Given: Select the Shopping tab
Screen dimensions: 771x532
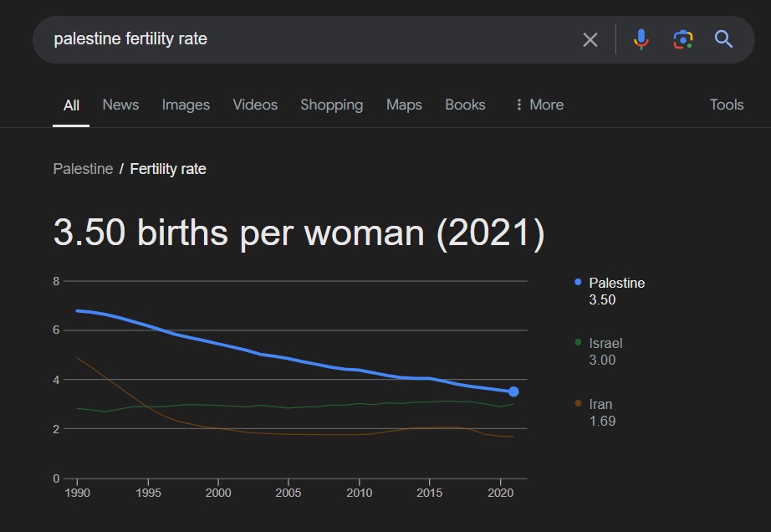Looking at the screenshot, I should [331, 105].
